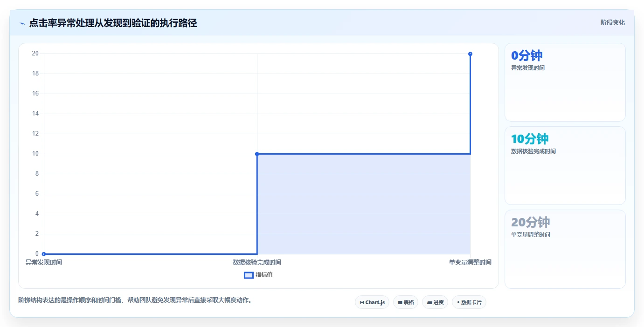Click the y-axis tick label 20
Screen dimensions: 644x327
pos(35,54)
